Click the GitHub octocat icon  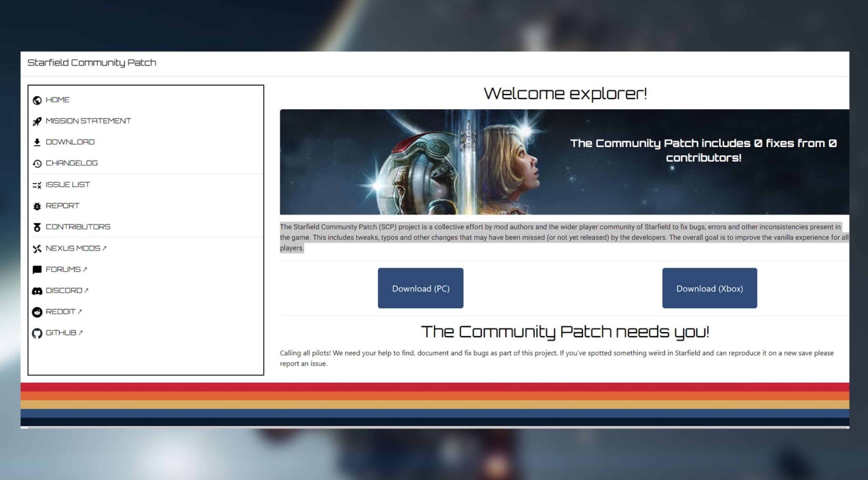pyautogui.click(x=37, y=333)
